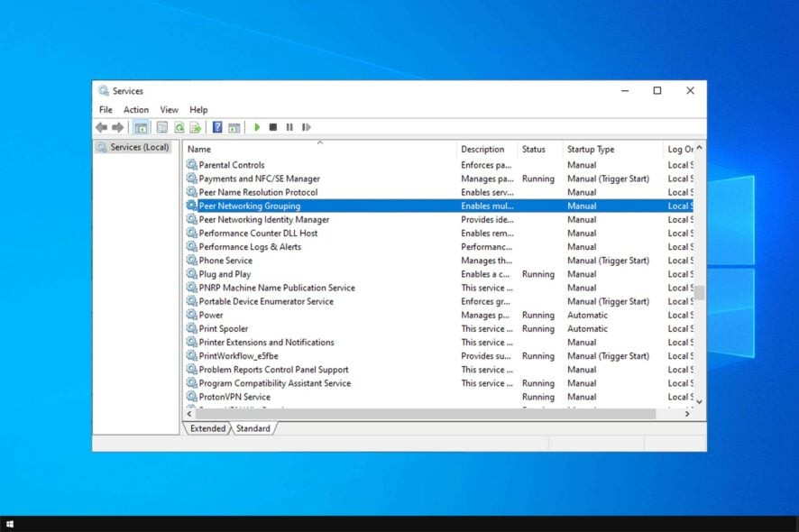
Task: Refresh the services list using the toolbar icon
Action: coord(179,127)
